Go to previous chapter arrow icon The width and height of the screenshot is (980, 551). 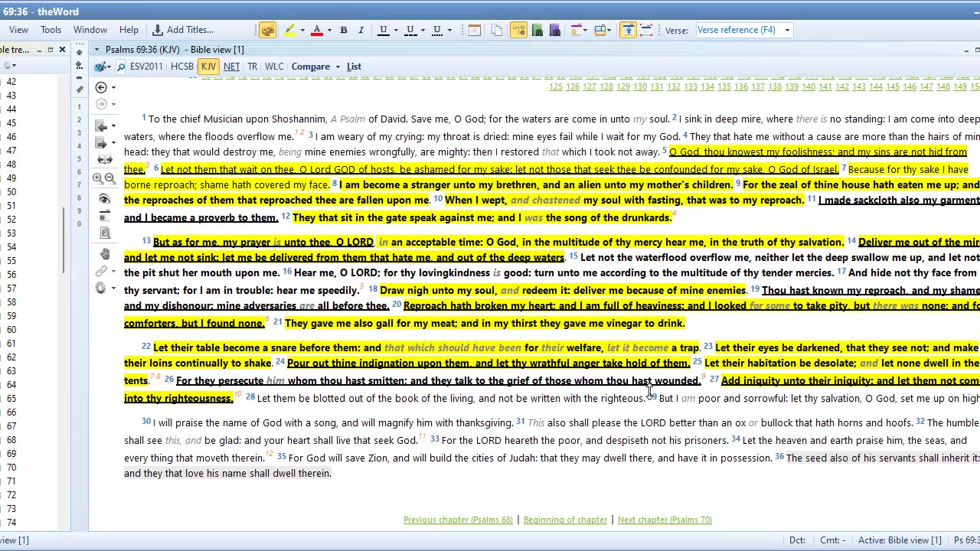(x=101, y=126)
